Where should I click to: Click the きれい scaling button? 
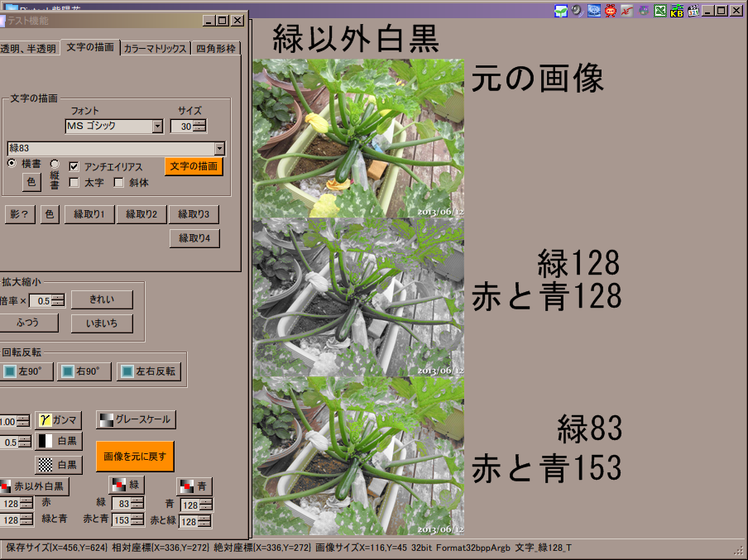coord(102,299)
